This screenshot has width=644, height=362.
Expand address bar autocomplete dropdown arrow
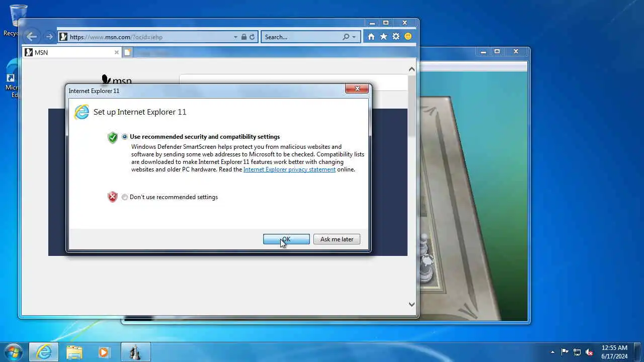click(x=235, y=37)
